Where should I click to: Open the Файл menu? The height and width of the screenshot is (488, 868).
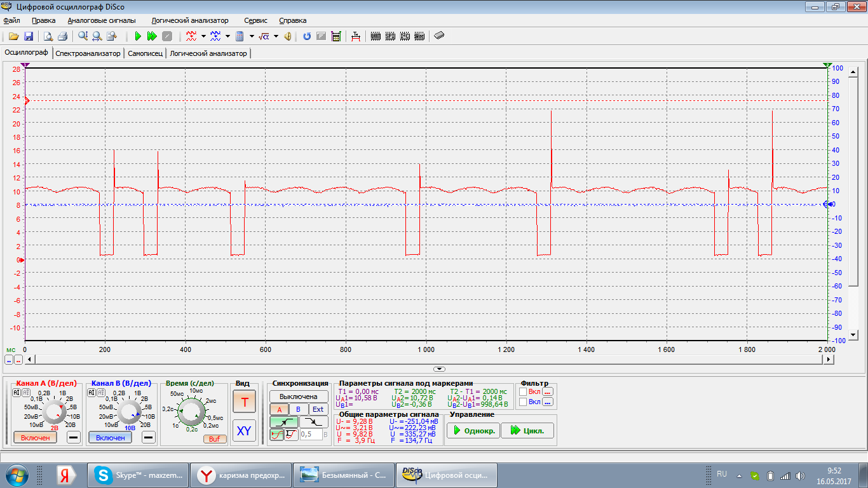(11, 20)
